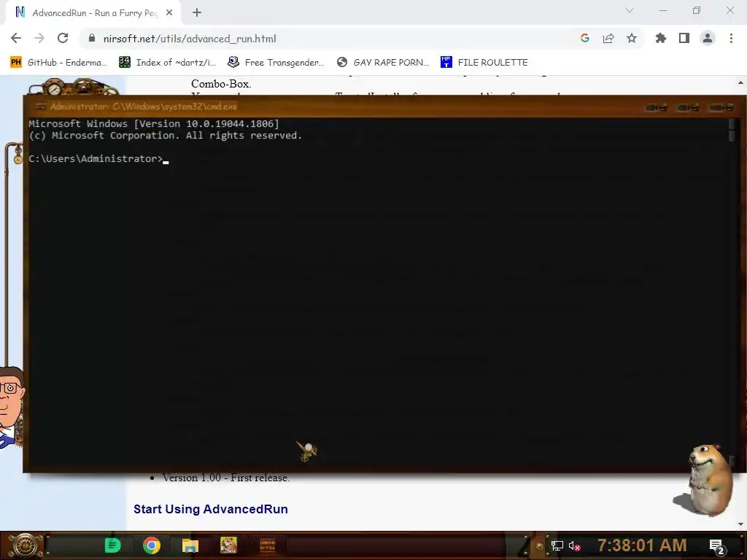Close the AdvancedRun tab
This screenshot has height=560, width=747.
[169, 13]
